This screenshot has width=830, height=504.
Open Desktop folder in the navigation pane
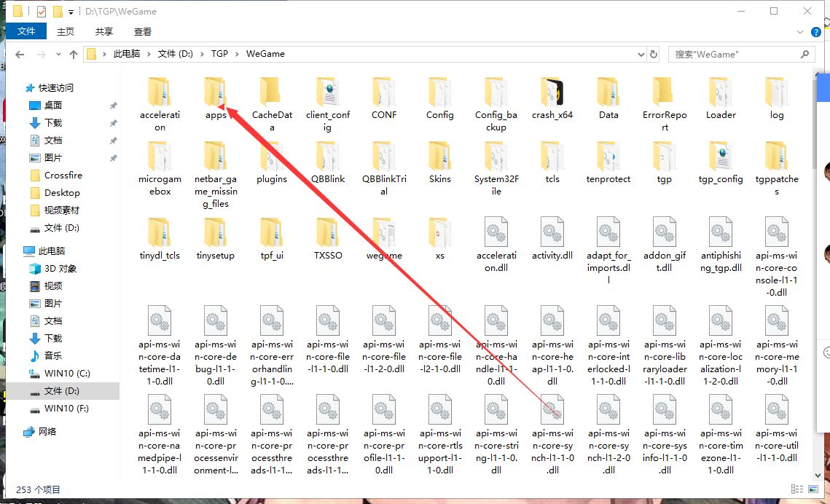coord(62,192)
